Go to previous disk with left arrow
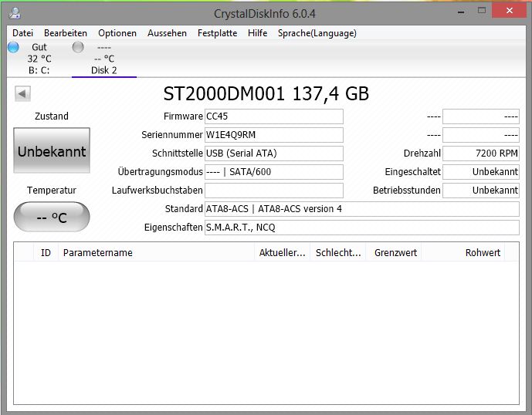This screenshot has width=532, height=415. (x=22, y=93)
